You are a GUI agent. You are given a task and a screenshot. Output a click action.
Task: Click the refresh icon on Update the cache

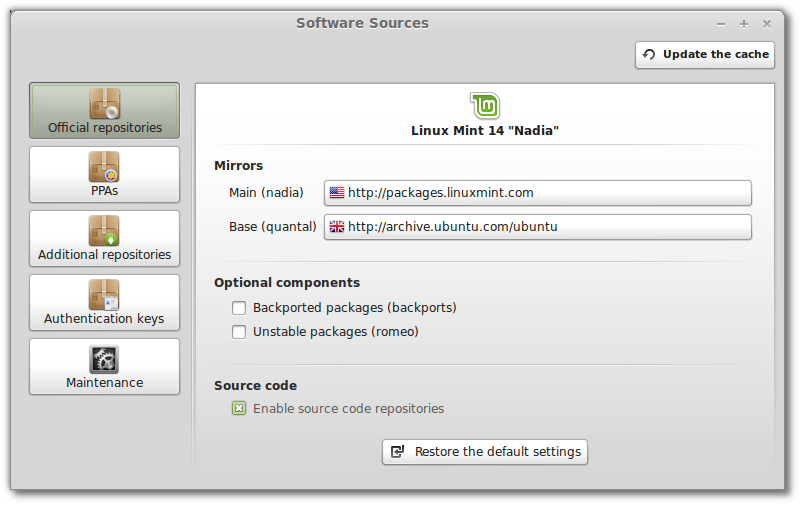point(649,54)
